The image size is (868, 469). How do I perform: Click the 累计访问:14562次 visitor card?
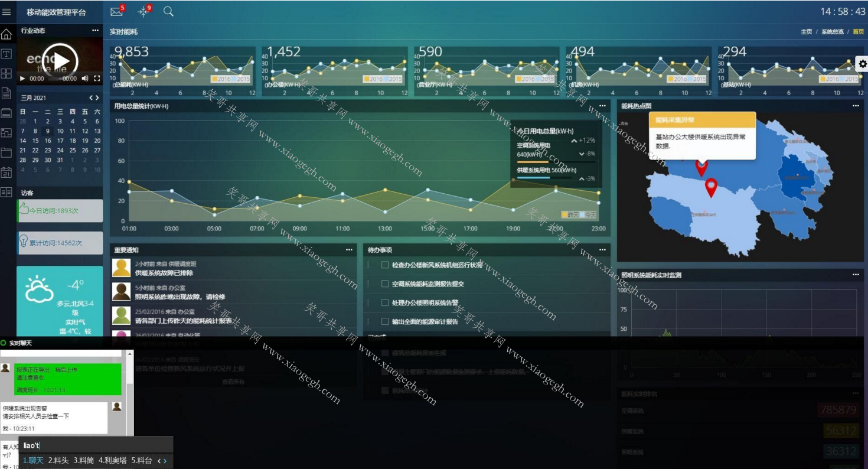click(x=60, y=243)
